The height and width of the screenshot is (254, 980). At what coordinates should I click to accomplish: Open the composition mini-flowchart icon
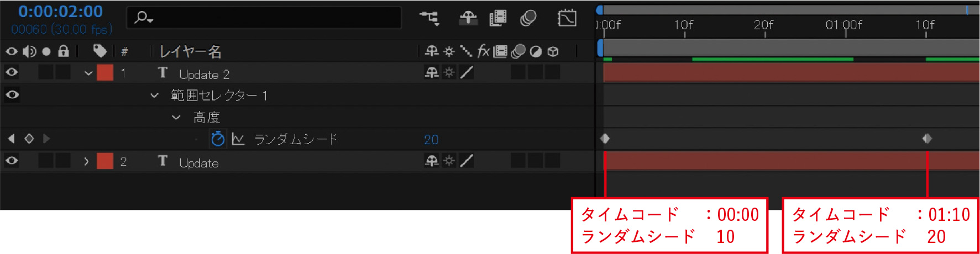coord(429,18)
